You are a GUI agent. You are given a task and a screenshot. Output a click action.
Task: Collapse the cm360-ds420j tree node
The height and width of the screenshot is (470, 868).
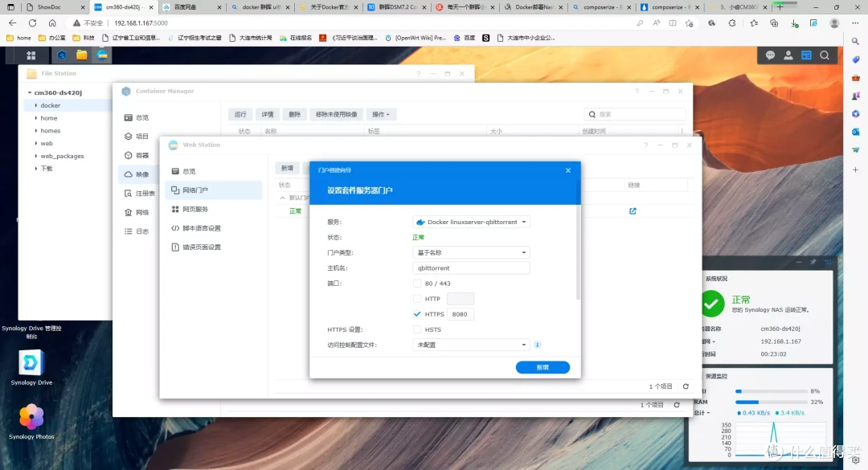(30, 92)
